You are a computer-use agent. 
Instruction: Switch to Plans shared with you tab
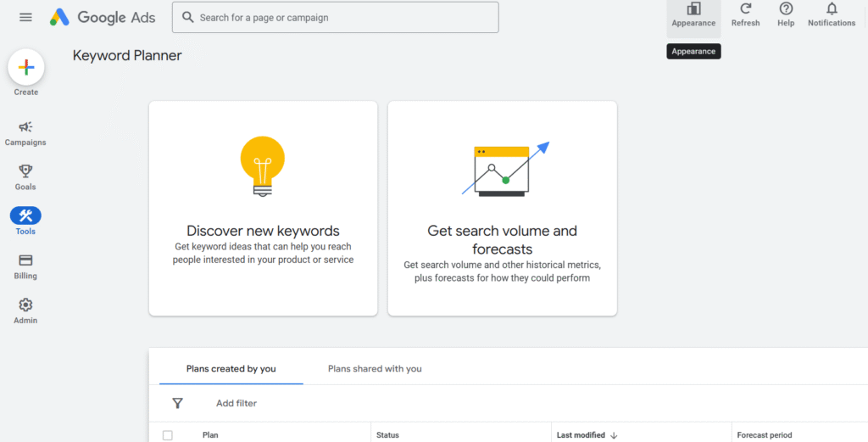375,368
